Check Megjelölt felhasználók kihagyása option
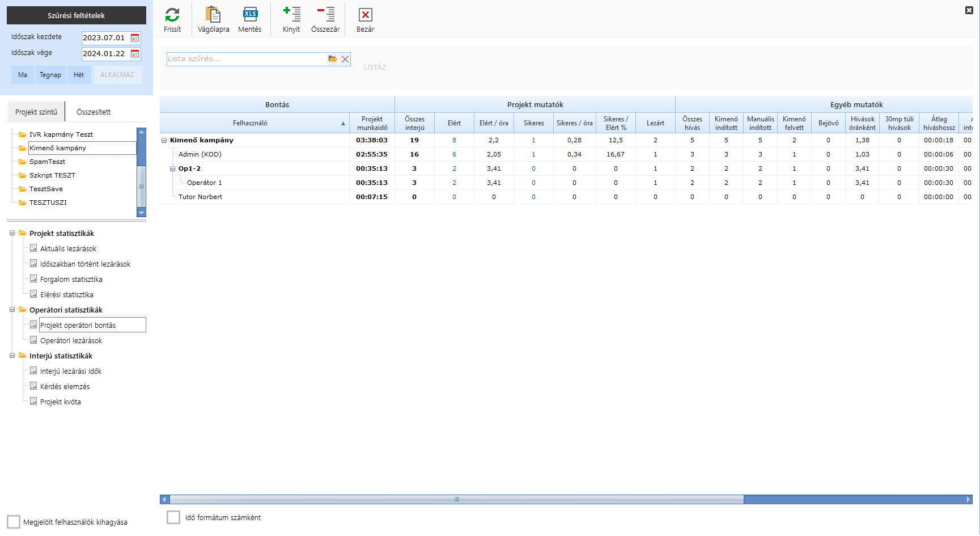 (14, 522)
